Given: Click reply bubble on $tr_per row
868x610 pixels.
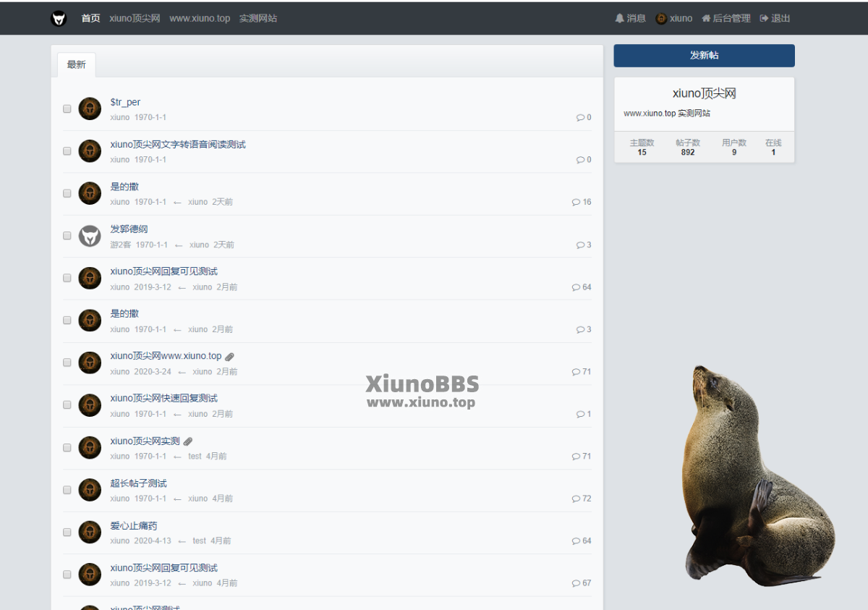Looking at the screenshot, I should point(580,117).
